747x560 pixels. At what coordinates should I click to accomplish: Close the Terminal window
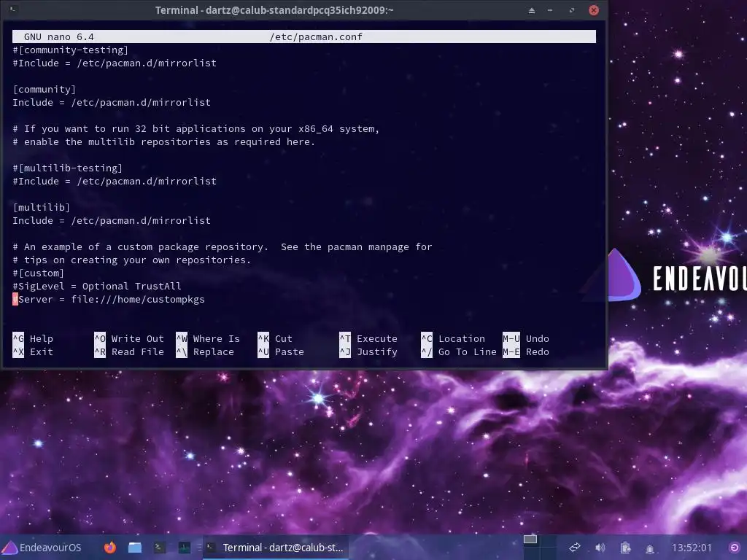(594, 10)
